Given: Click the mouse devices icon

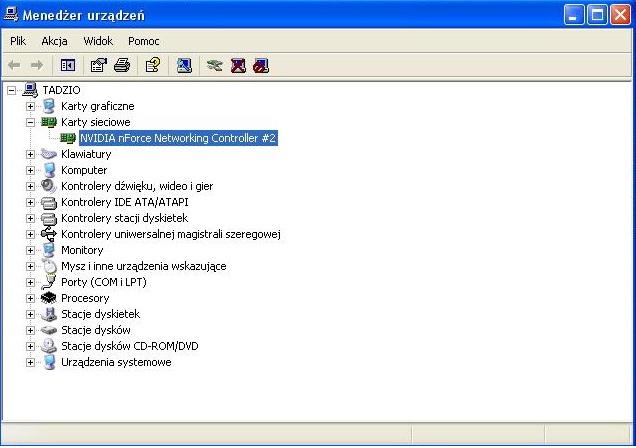Looking at the screenshot, I should 49,266.
